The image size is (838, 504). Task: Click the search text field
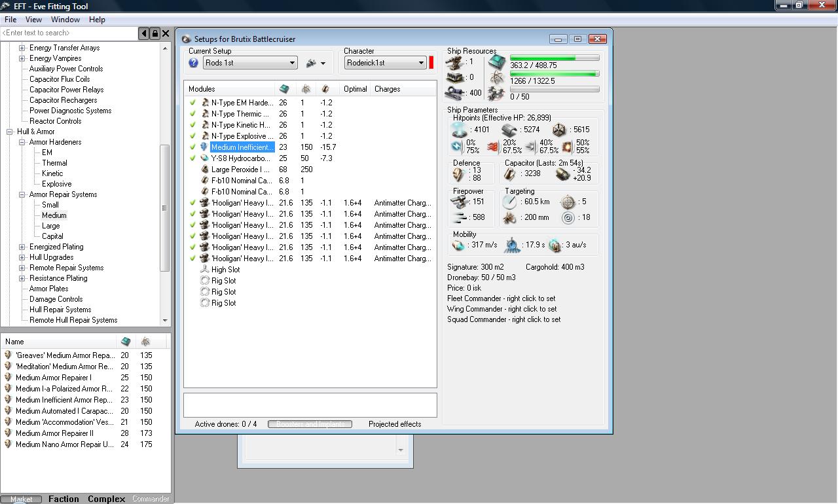tap(69, 33)
